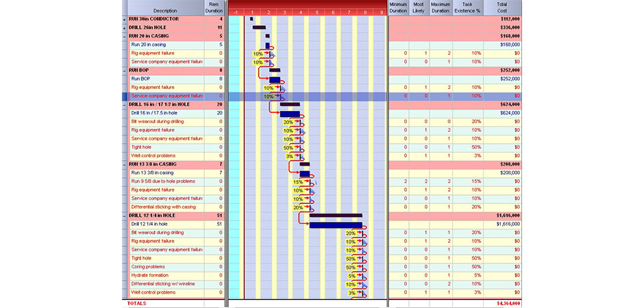Select the blue Run BOP task bar
Screen dimensions: 644x308
275,79
